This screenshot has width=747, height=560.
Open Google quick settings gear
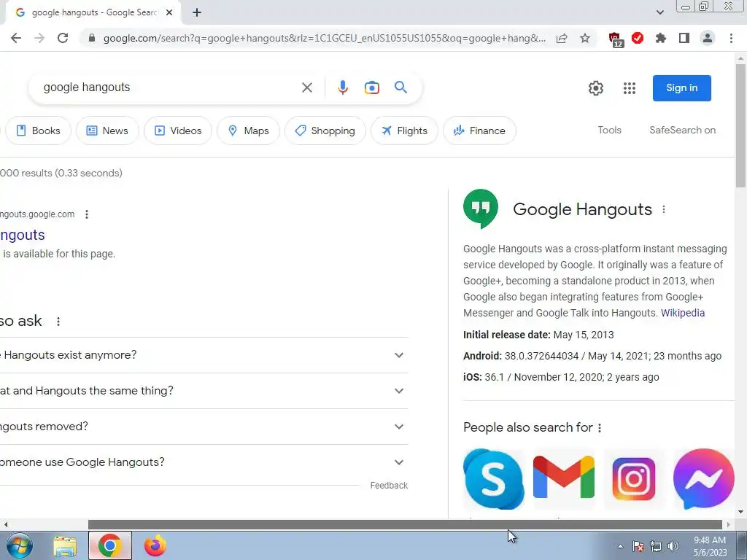[596, 88]
